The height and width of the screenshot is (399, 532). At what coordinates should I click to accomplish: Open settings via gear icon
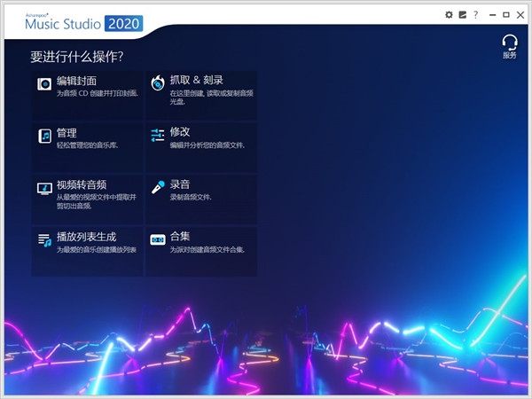tap(449, 15)
